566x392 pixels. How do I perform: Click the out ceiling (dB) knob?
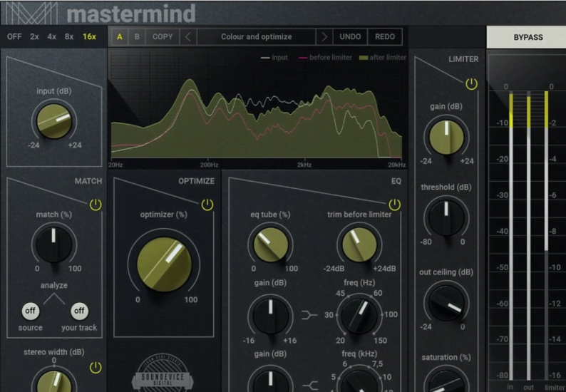(x=446, y=303)
